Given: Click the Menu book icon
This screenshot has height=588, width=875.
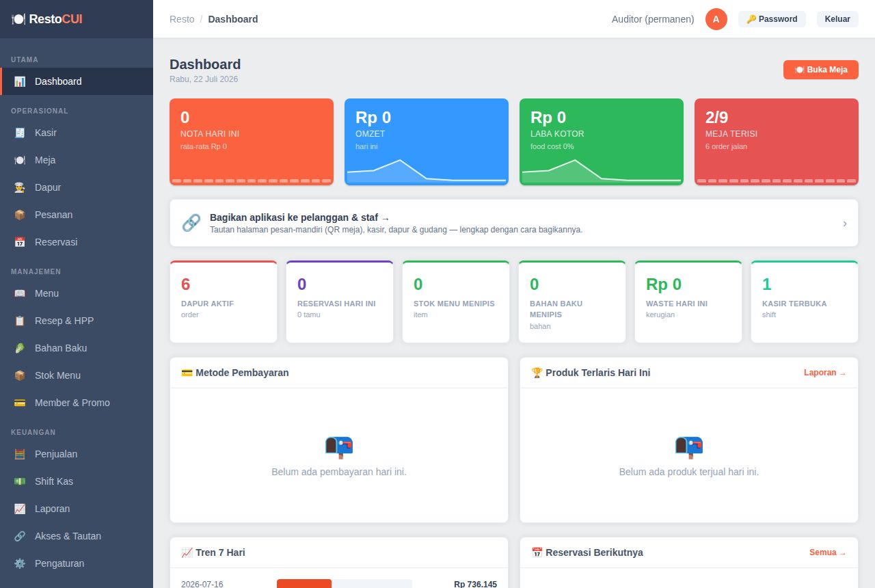Looking at the screenshot, I should coord(20,293).
